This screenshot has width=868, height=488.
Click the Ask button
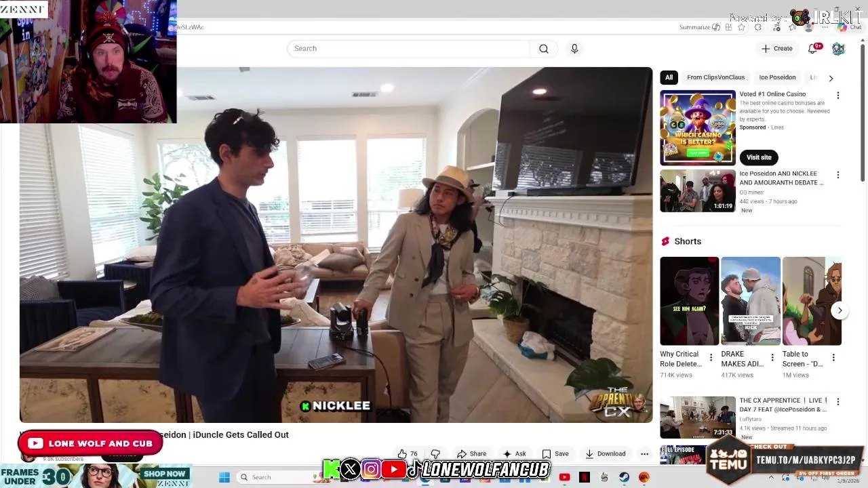tap(514, 454)
